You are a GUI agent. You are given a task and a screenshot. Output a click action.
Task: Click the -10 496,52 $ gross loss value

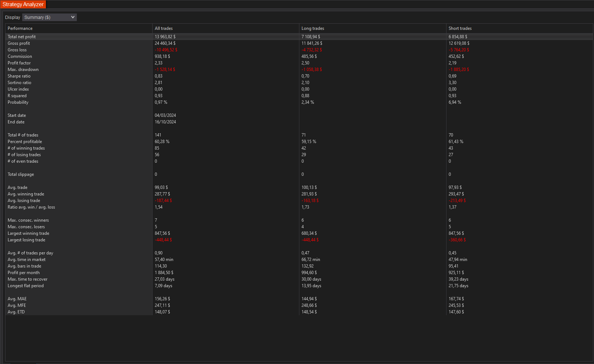[166, 50]
